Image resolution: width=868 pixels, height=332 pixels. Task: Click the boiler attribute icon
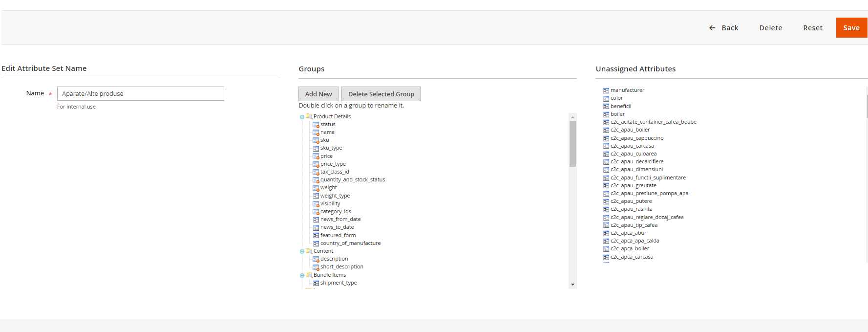(606, 114)
